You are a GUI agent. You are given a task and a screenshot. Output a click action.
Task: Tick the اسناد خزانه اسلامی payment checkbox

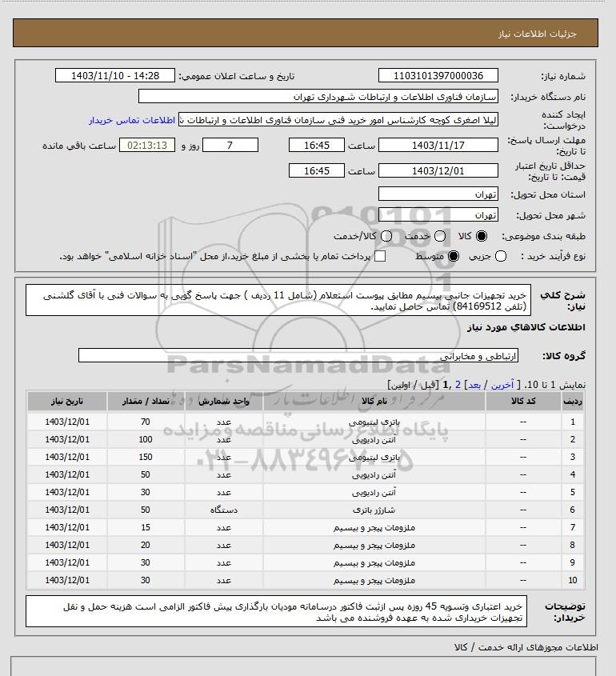380,256
